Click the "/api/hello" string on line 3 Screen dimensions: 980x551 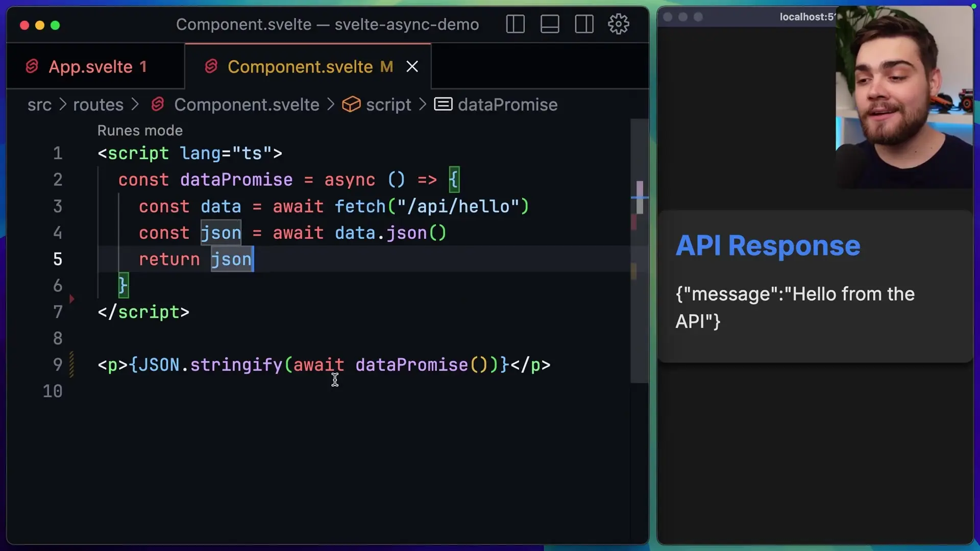point(458,207)
